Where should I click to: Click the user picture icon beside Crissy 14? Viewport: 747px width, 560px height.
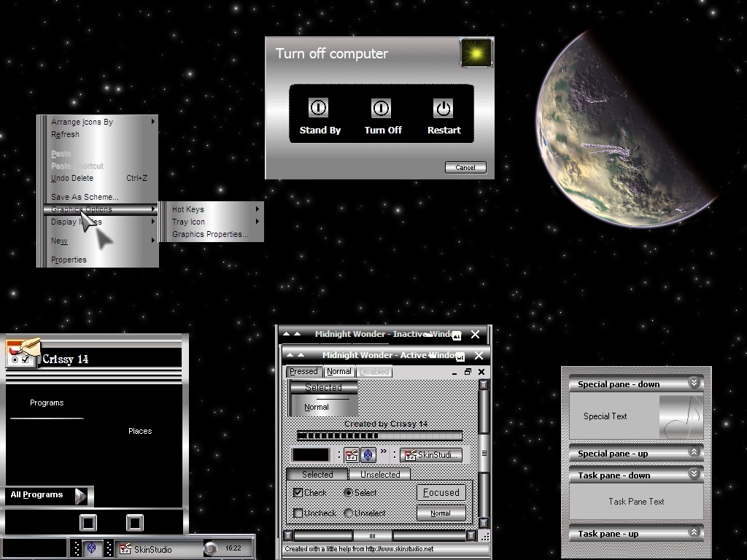click(23, 352)
